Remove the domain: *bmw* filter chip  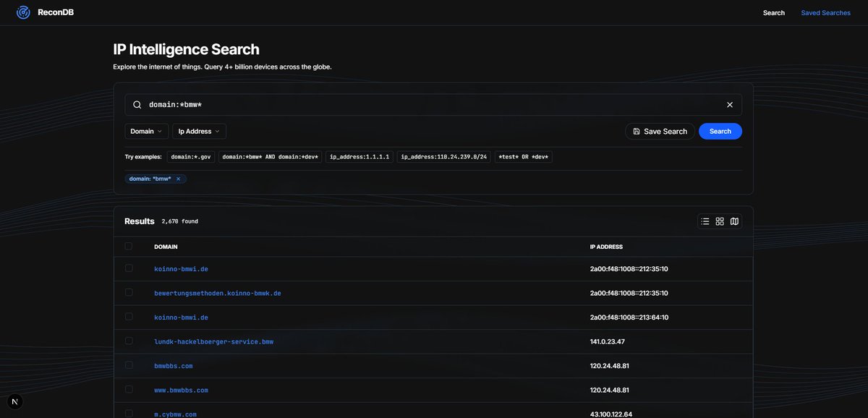[178, 179]
